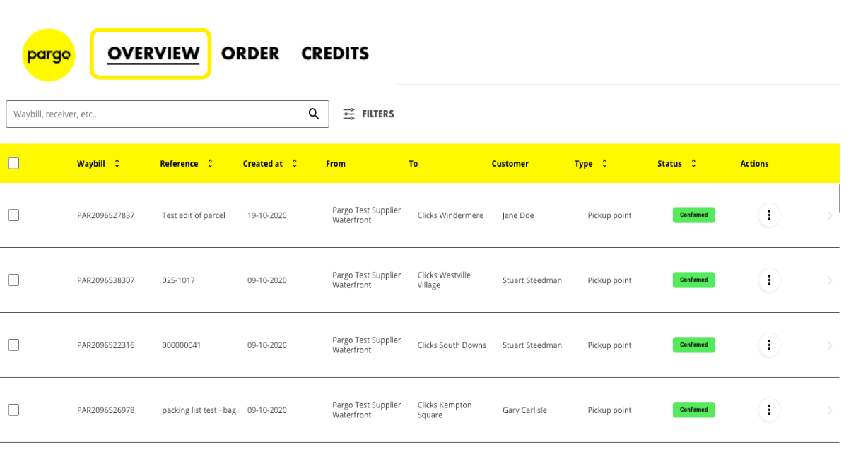868x459 pixels.
Task: Open the Filters sliders icon
Action: [349, 114]
